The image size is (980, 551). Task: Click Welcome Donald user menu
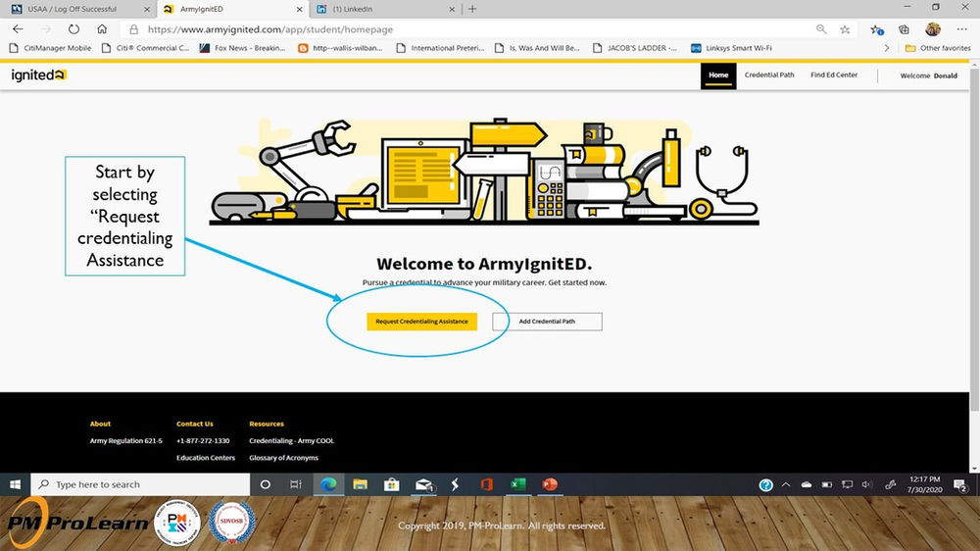pos(928,75)
